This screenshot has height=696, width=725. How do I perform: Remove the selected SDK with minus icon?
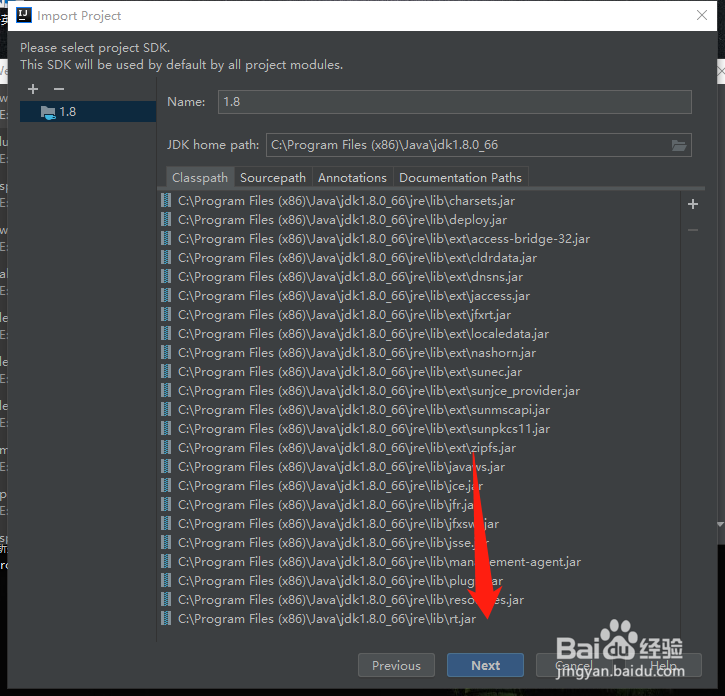pos(59,89)
